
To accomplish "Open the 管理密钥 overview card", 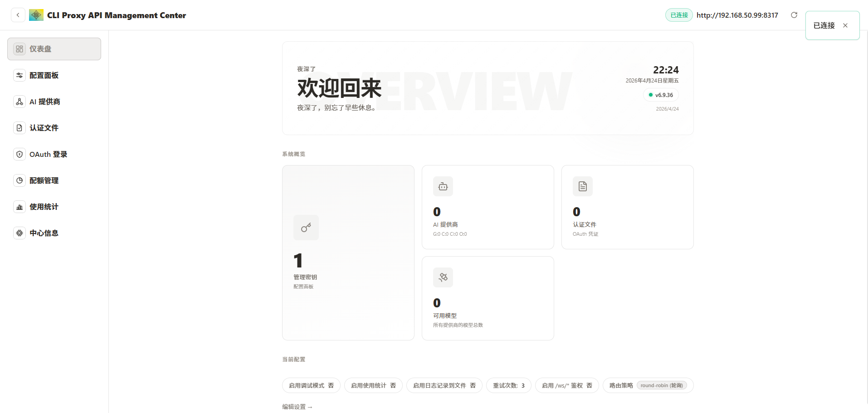I will click(348, 253).
